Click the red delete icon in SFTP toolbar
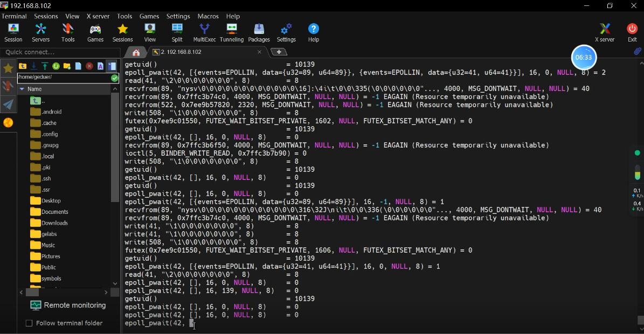 pyautogui.click(x=89, y=66)
